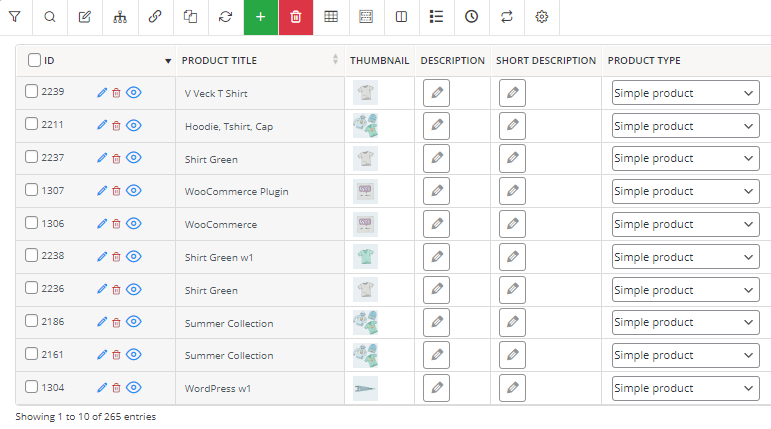Open product type dropdown for product 2161
The height and width of the screenshot is (429, 771).
685,355
